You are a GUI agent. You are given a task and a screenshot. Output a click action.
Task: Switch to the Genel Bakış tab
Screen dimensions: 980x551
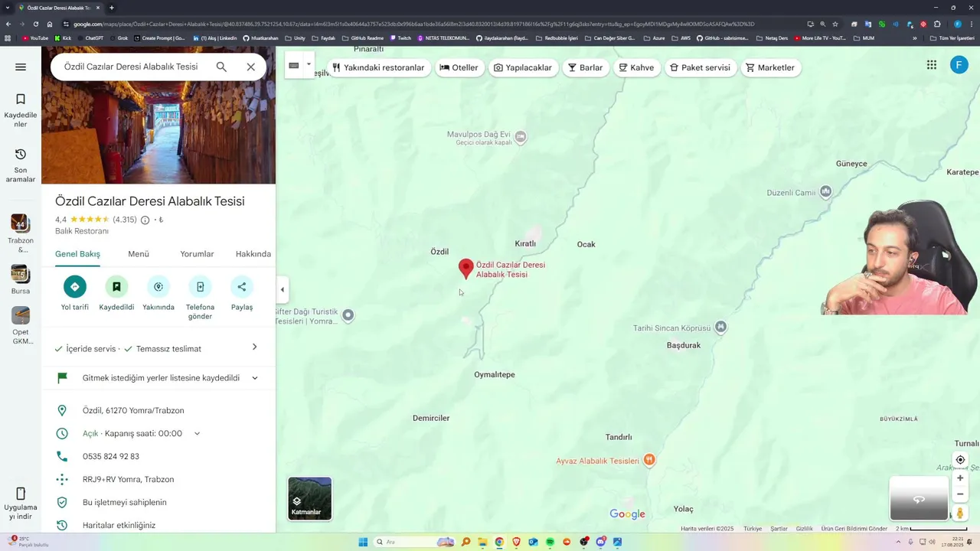(77, 254)
